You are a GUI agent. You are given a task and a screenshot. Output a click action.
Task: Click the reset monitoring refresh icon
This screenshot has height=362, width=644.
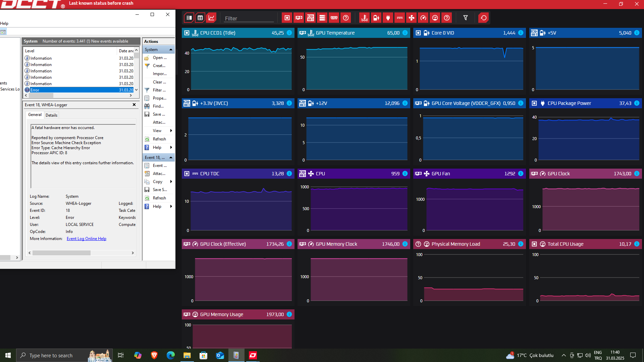point(483,18)
